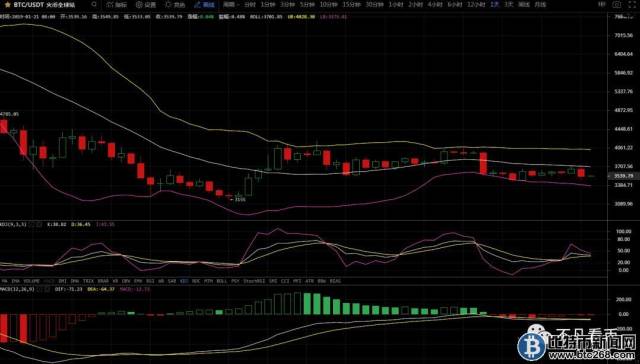Open the KDJ(9,3,3) settings box

click(x=36, y=224)
